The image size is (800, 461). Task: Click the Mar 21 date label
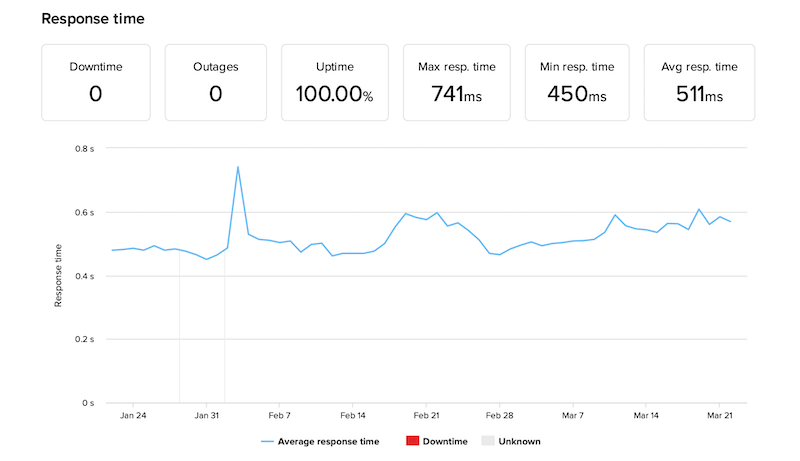(720, 415)
